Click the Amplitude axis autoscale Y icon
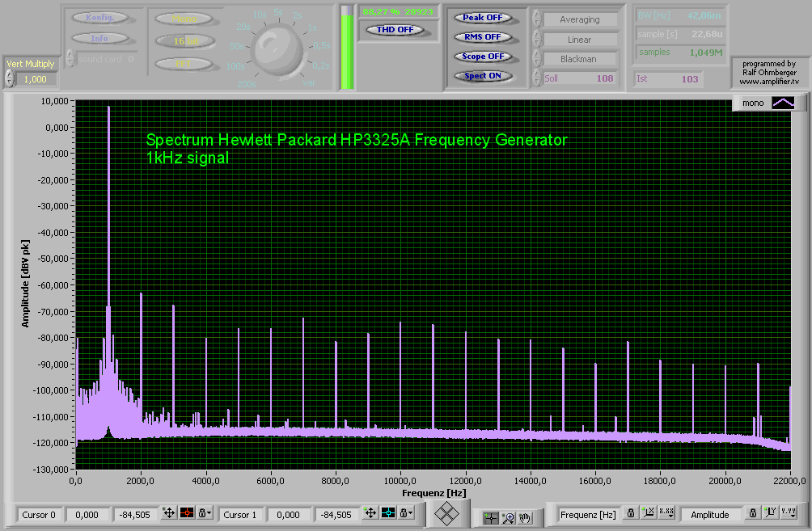This screenshot has width=812, height=531. tap(769, 513)
